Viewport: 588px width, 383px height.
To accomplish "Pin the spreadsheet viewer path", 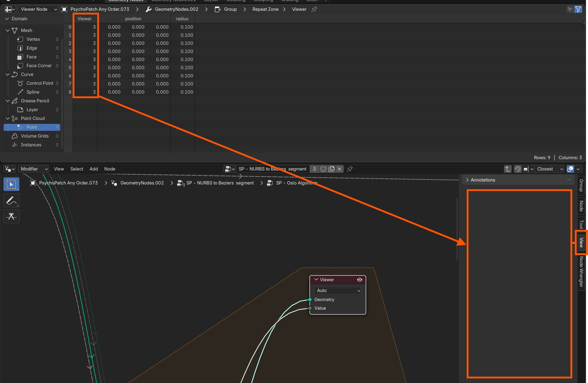I will [314, 9].
